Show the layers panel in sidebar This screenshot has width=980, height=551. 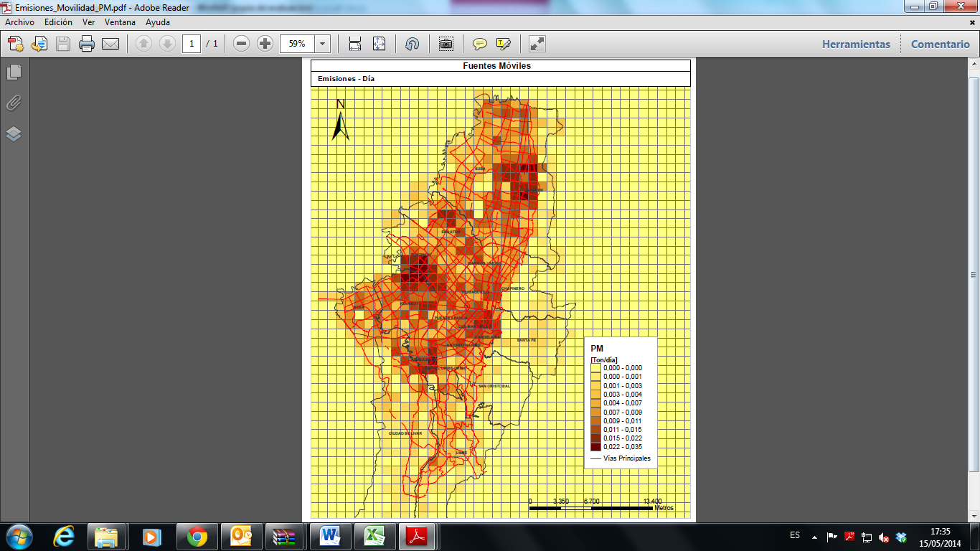coord(14,134)
